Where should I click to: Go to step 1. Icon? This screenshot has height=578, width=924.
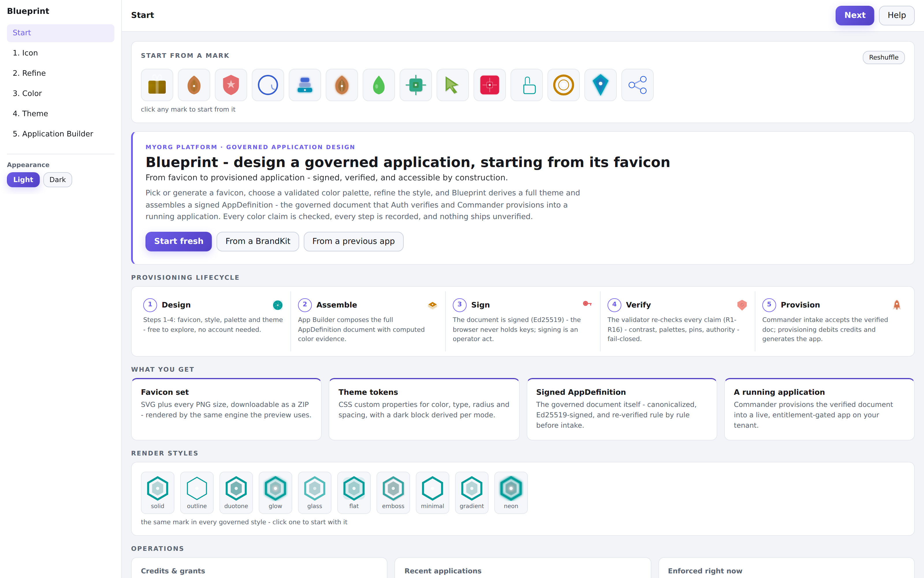click(x=60, y=53)
